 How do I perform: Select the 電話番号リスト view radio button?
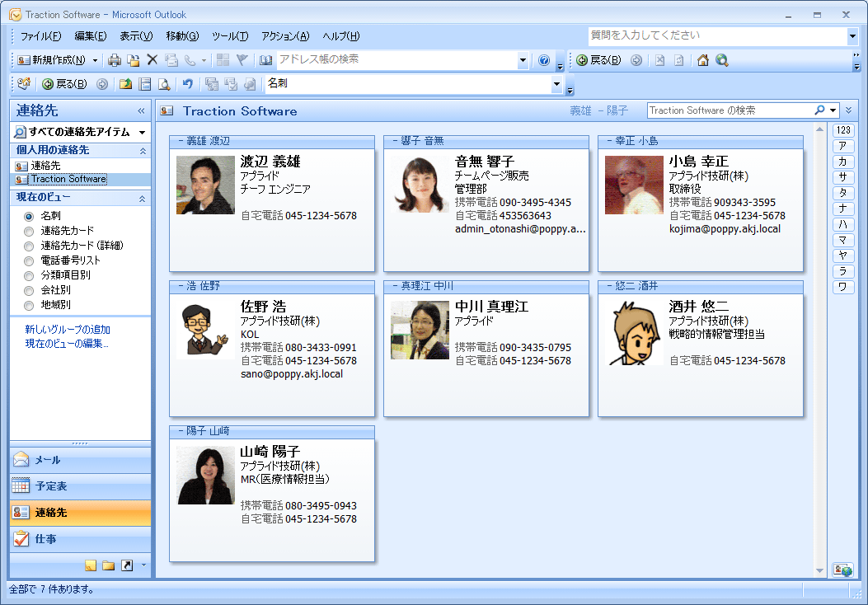(x=29, y=260)
